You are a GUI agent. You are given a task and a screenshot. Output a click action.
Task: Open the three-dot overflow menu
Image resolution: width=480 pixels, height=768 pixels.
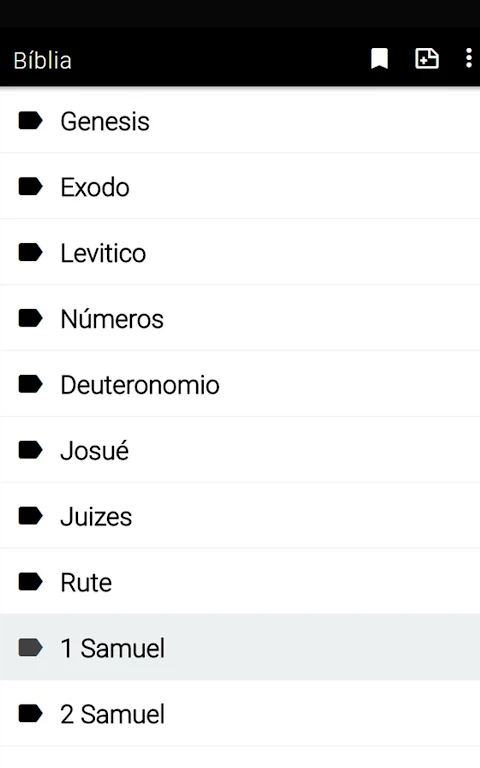pyautogui.click(x=468, y=58)
